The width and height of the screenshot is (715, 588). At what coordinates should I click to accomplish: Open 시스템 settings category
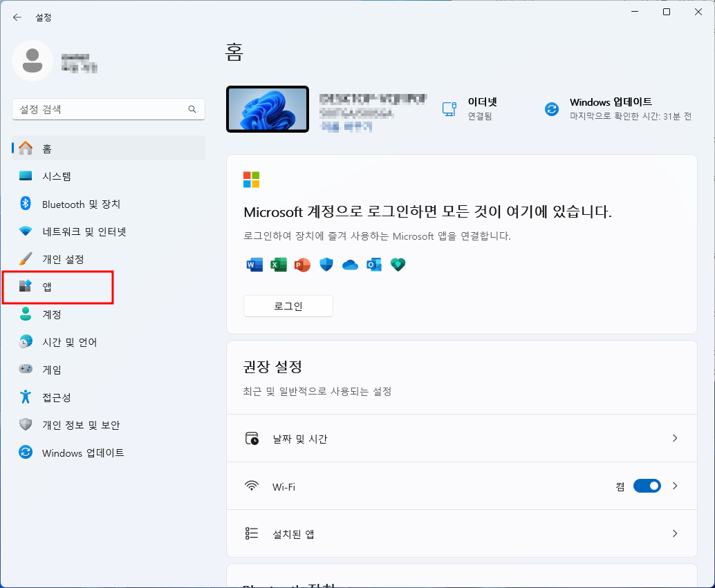[x=109, y=176]
